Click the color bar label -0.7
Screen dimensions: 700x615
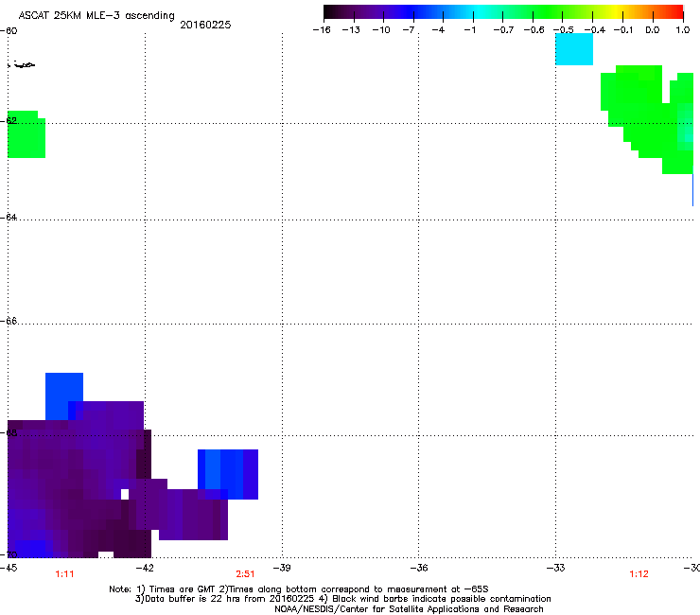point(503,30)
